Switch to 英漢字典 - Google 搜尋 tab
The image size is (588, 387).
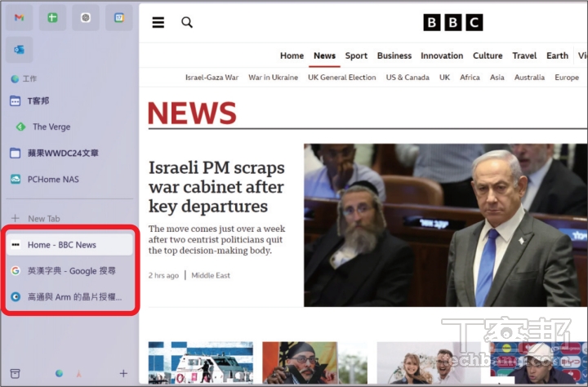(x=69, y=271)
